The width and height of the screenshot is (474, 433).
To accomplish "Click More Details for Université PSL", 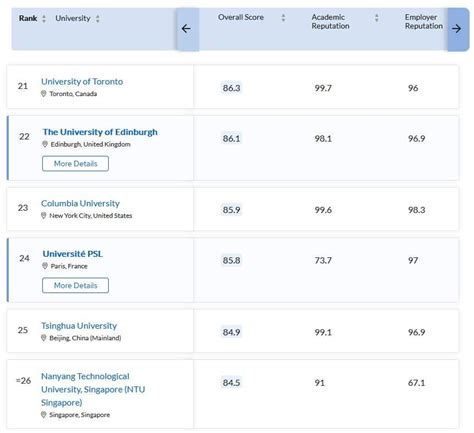I will 75,285.
